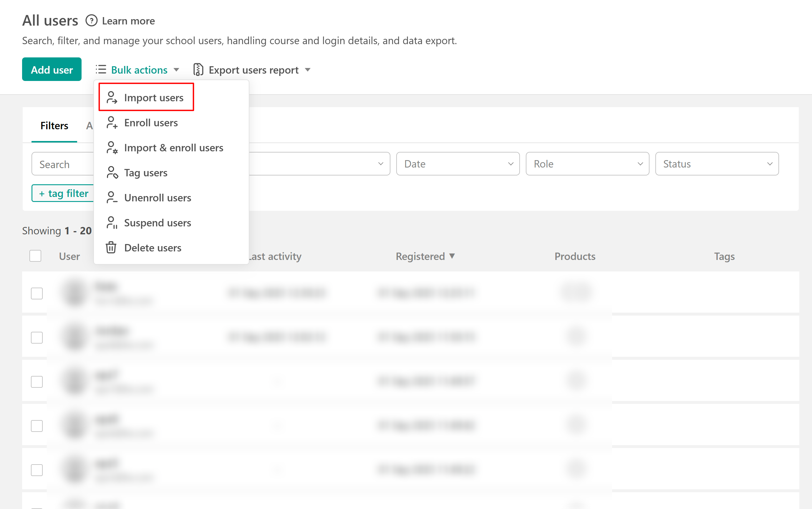Click the + tag filter button
Image resolution: width=812 pixels, height=509 pixels.
pyautogui.click(x=63, y=193)
